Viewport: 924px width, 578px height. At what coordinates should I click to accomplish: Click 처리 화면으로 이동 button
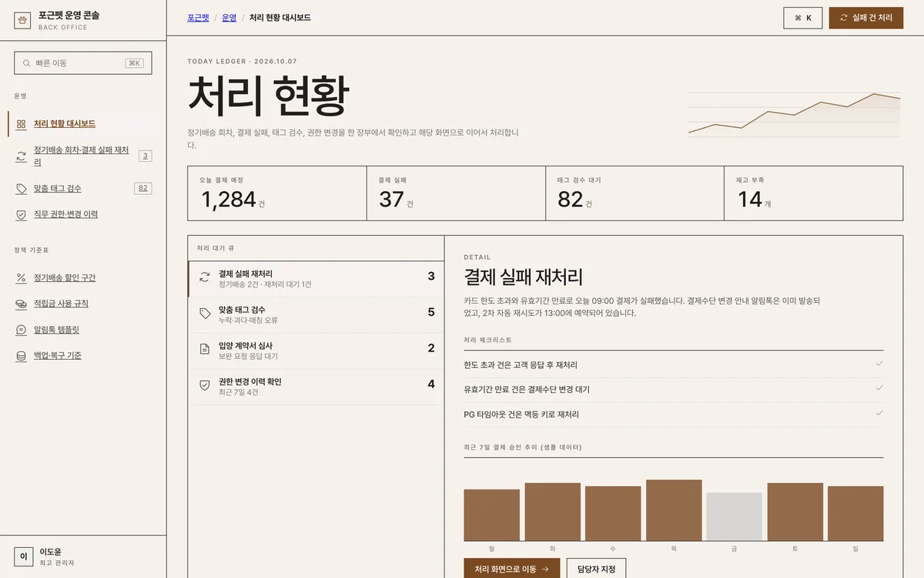click(512, 570)
